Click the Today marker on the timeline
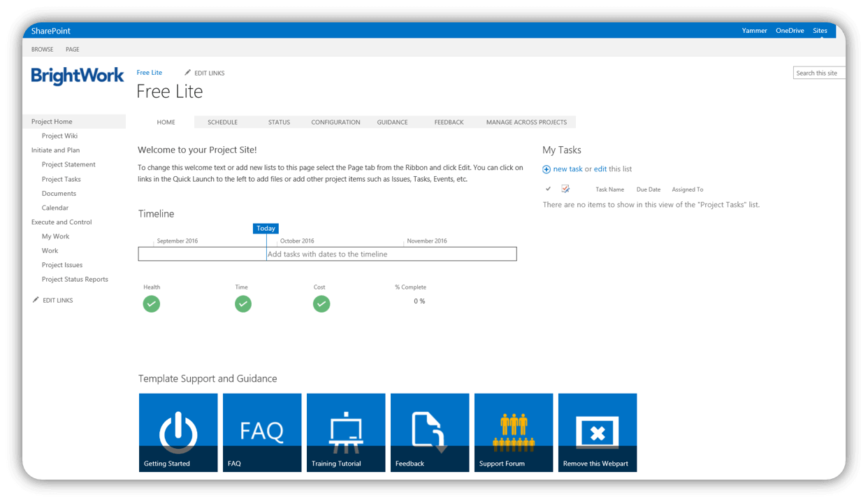Viewport: 868px width, 502px height. click(266, 229)
